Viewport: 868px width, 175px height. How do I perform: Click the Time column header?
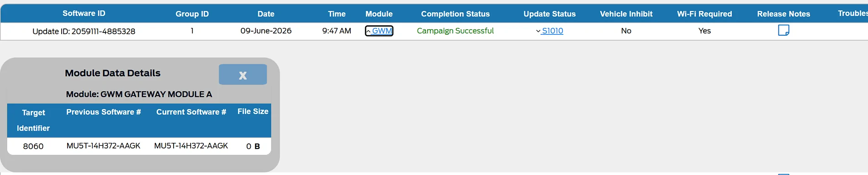(337, 14)
